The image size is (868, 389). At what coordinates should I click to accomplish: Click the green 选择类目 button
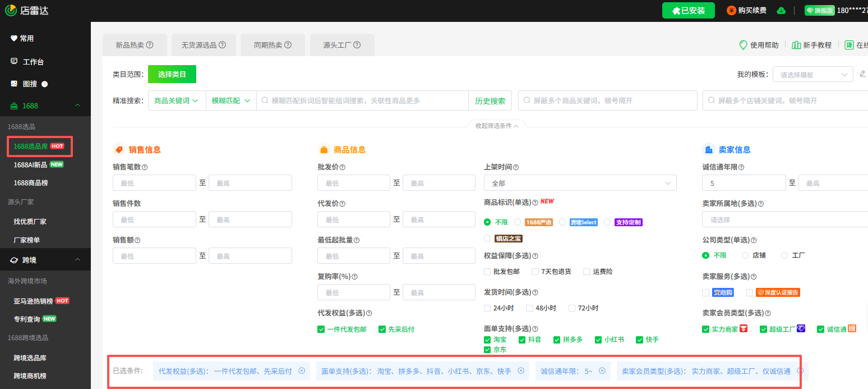click(x=172, y=74)
